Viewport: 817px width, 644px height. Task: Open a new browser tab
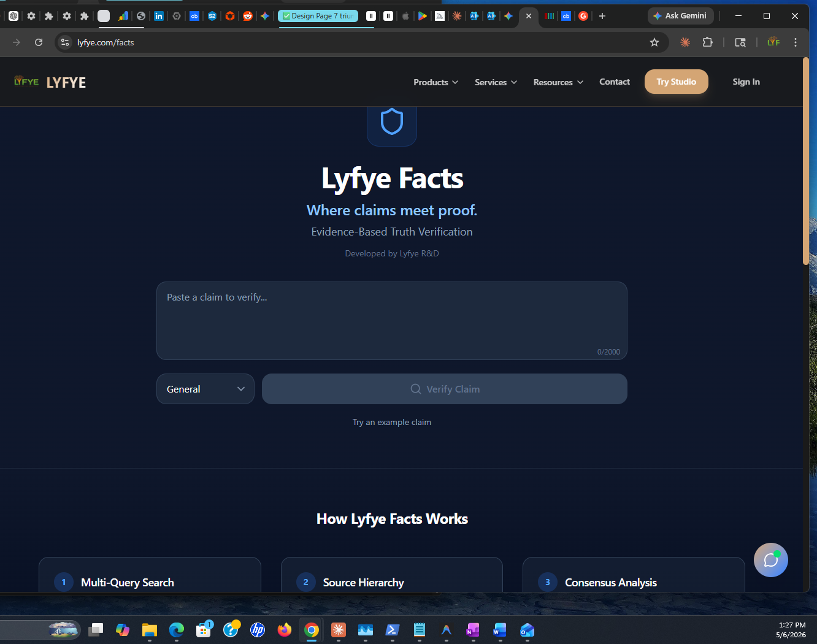coord(602,16)
